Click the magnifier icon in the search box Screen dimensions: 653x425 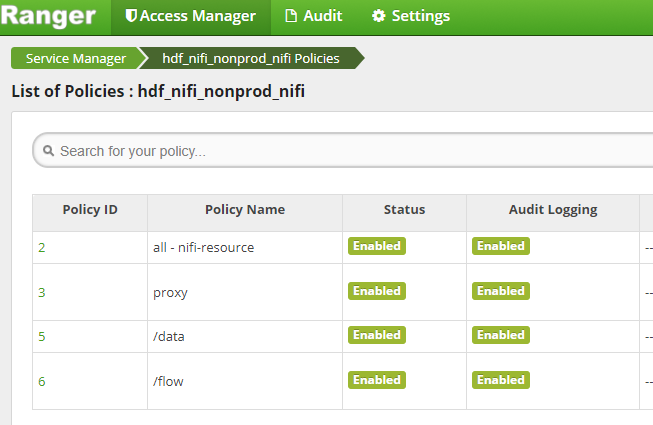[x=49, y=152]
